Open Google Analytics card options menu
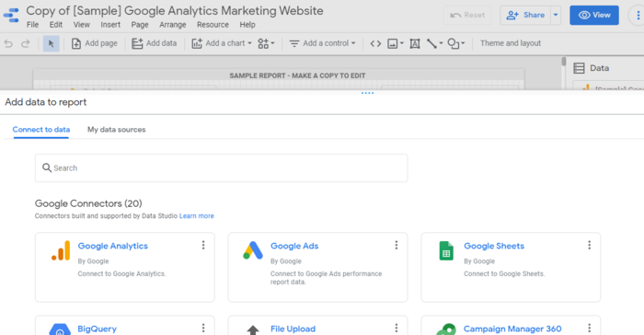The image size is (644, 335). coord(203,246)
